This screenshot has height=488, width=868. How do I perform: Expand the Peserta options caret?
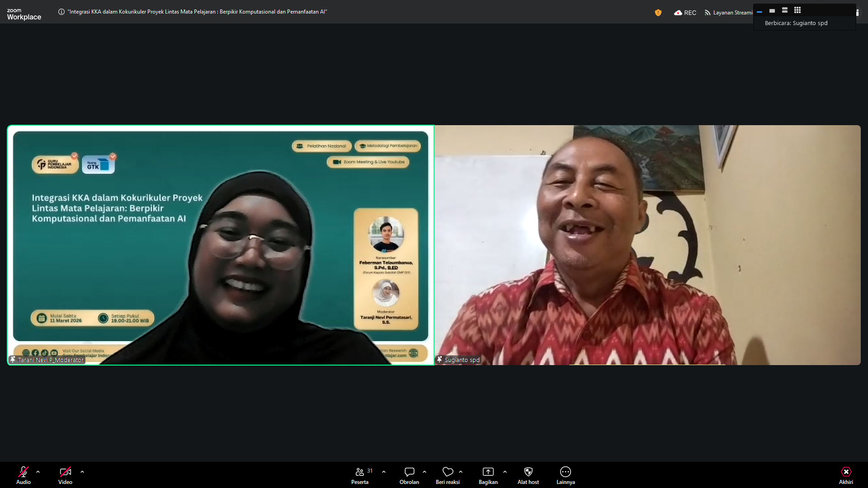tap(384, 472)
